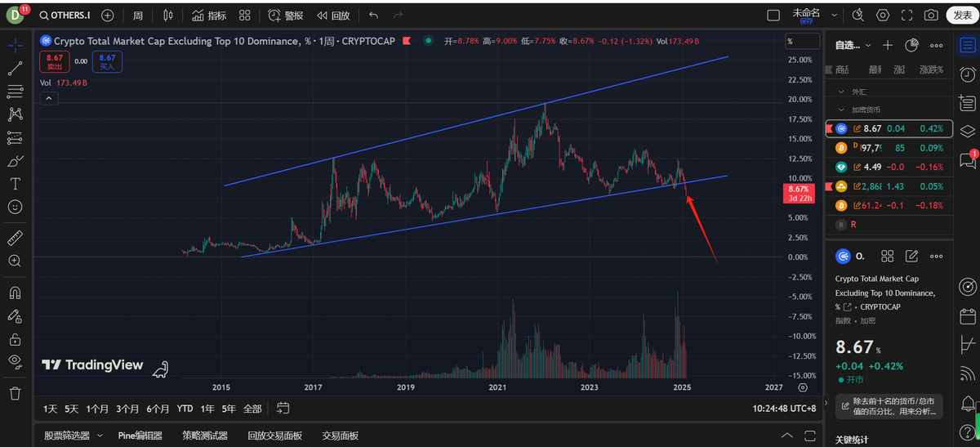Viewport: 980px width, 447px height.
Task: Undo the last chart action
Action: pyautogui.click(x=374, y=16)
